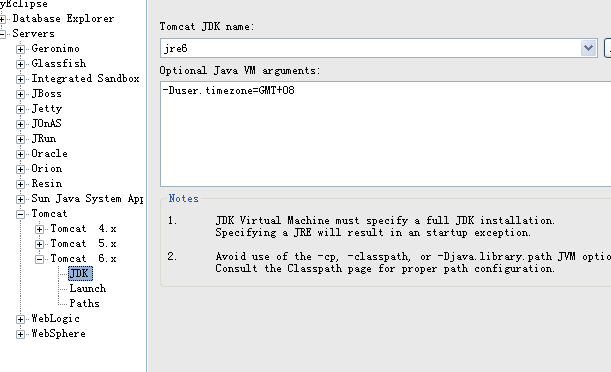Click the Notes group heading
The width and height of the screenshot is (611, 372).
184,199
